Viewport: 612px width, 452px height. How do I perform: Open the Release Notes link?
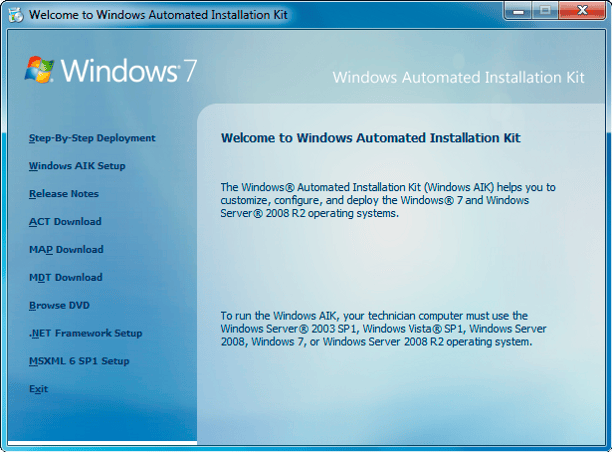coord(64,194)
